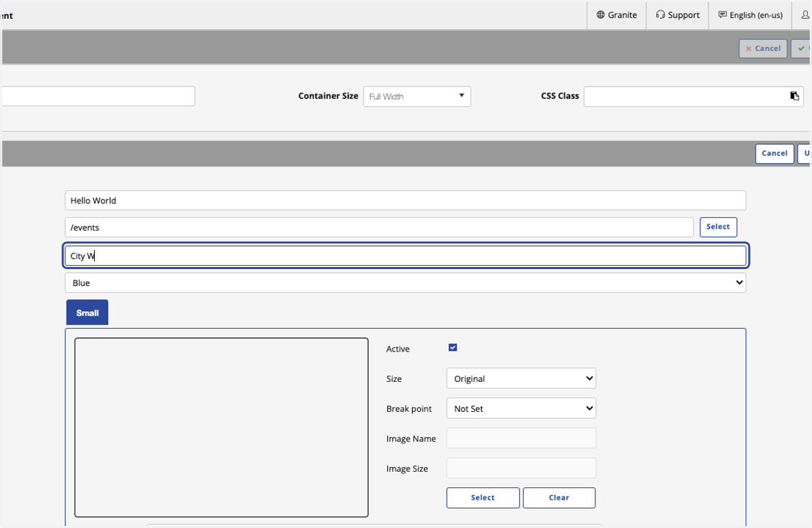Click the text field left of Container Size

coord(98,96)
